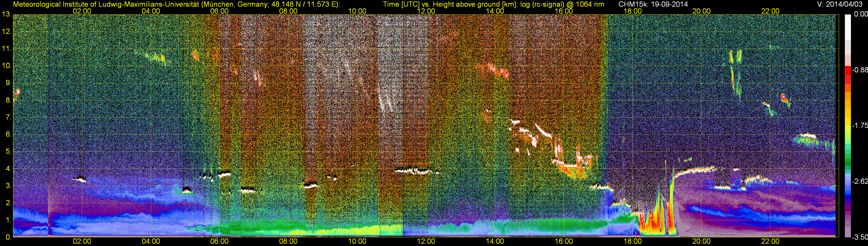This screenshot has height=246, width=868.
Task: Click the -2.62 value on the color scale
Action: [860, 182]
